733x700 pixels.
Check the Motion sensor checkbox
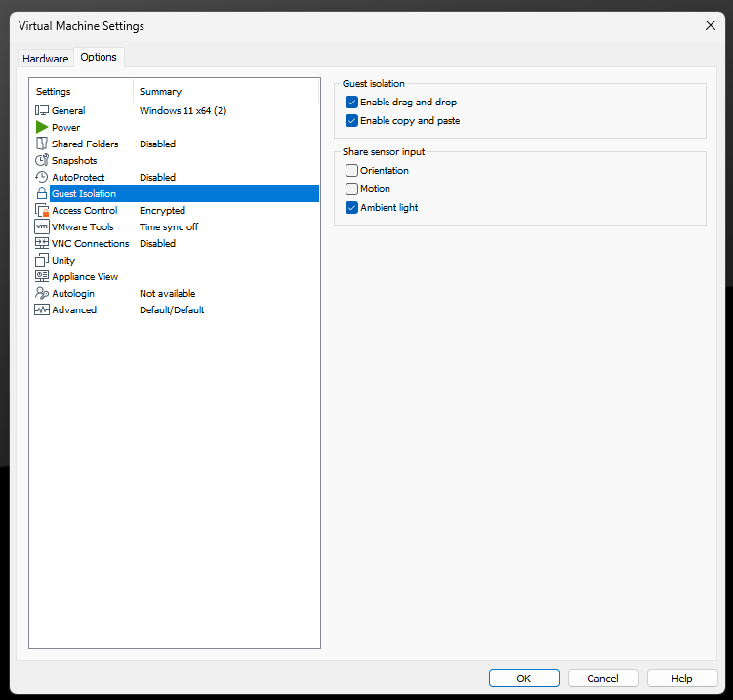tap(352, 189)
